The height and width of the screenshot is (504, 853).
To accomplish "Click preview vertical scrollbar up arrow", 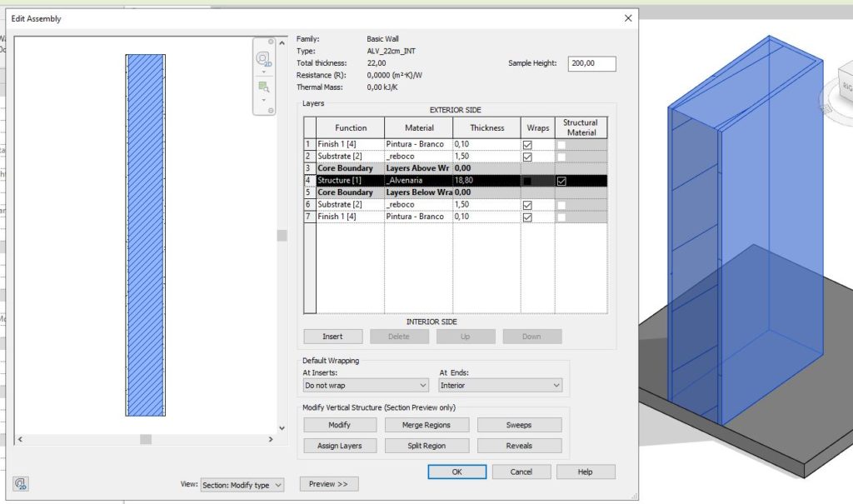I will pos(282,43).
